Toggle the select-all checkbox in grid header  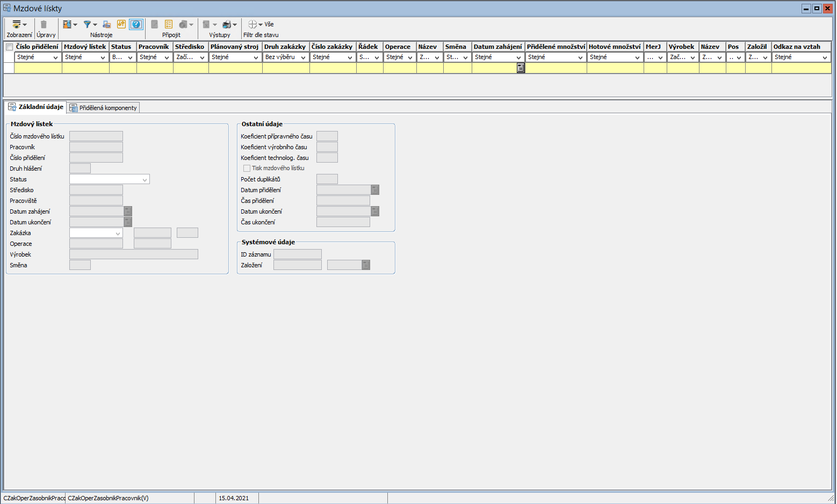[x=9, y=47]
